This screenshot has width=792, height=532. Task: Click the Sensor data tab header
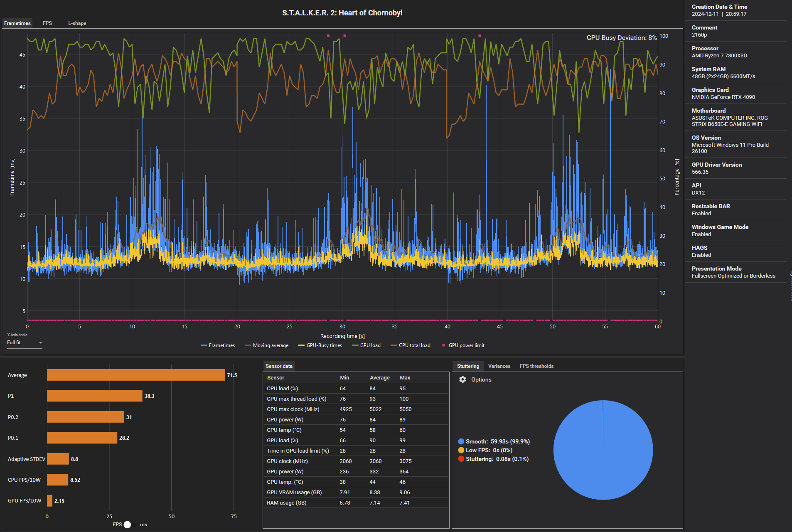(279, 366)
